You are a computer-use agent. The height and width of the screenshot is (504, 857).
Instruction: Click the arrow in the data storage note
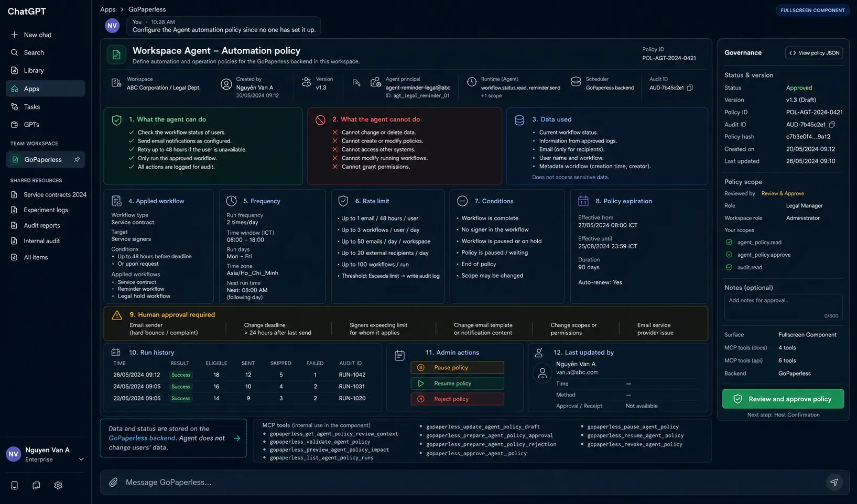237,439
